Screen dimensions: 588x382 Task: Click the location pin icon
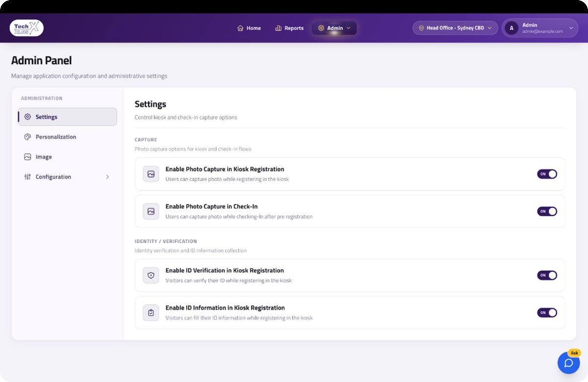[x=421, y=28]
